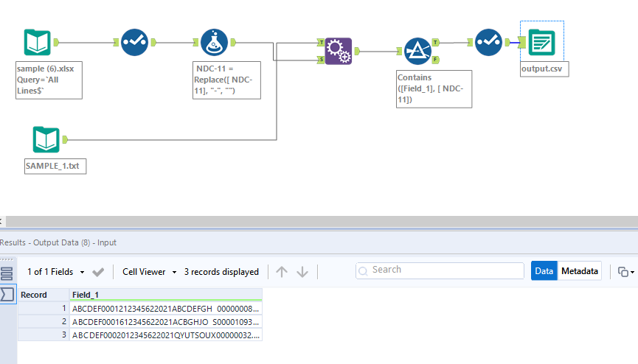Image resolution: width=638 pixels, height=364 pixels.
Task: Click the Append Fields tool output anchor
Action: 357,51
